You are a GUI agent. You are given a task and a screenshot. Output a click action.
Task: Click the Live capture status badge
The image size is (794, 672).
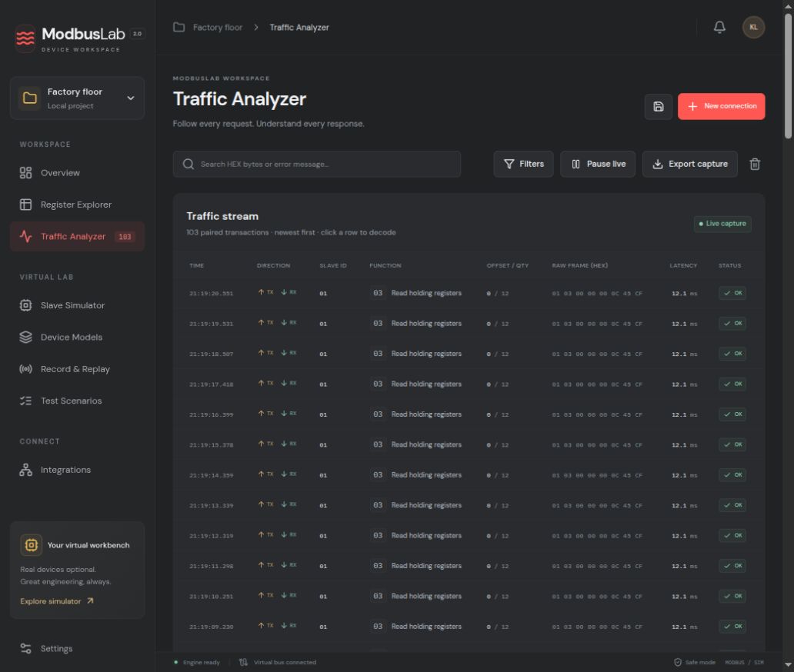pyautogui.click(x=722, y=224)
